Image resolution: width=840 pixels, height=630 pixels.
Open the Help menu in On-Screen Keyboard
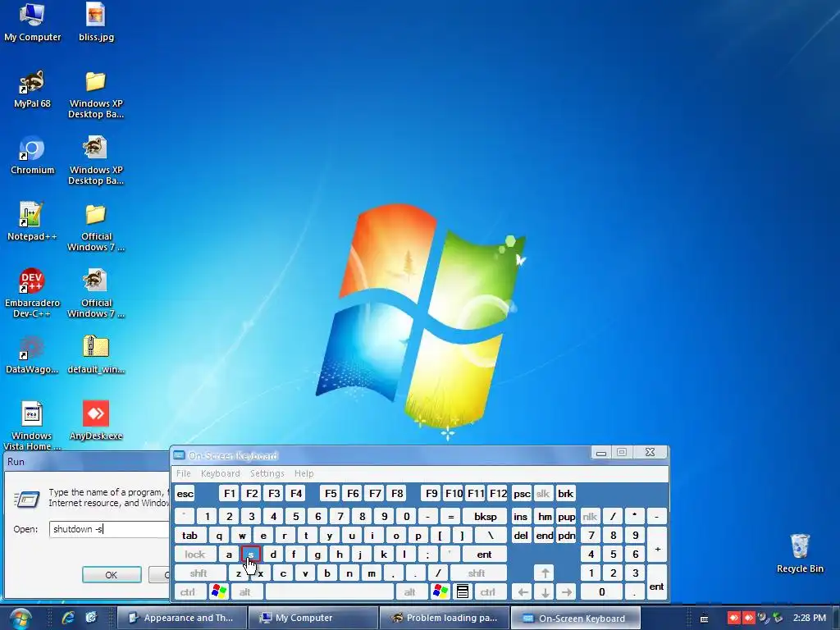304,473
